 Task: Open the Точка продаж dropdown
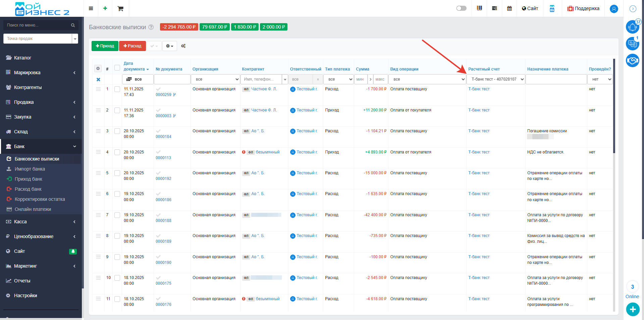(x=41, y=39)
